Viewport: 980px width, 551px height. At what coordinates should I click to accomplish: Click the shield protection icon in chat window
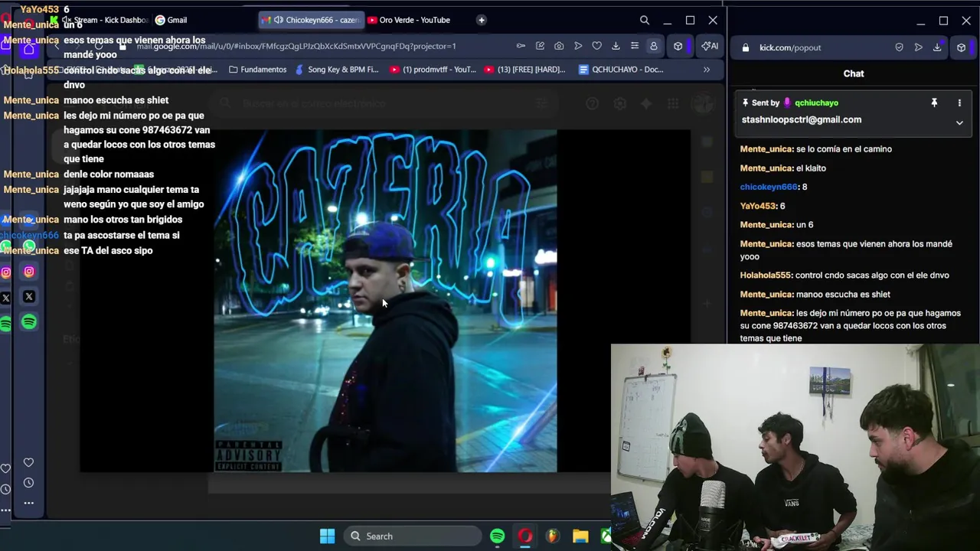click(x=899, y=47)
